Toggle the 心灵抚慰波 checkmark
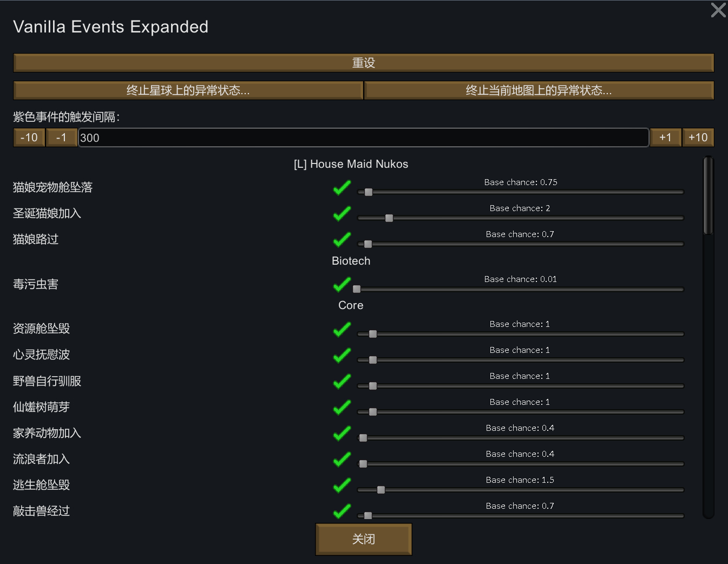 point(342,355)
